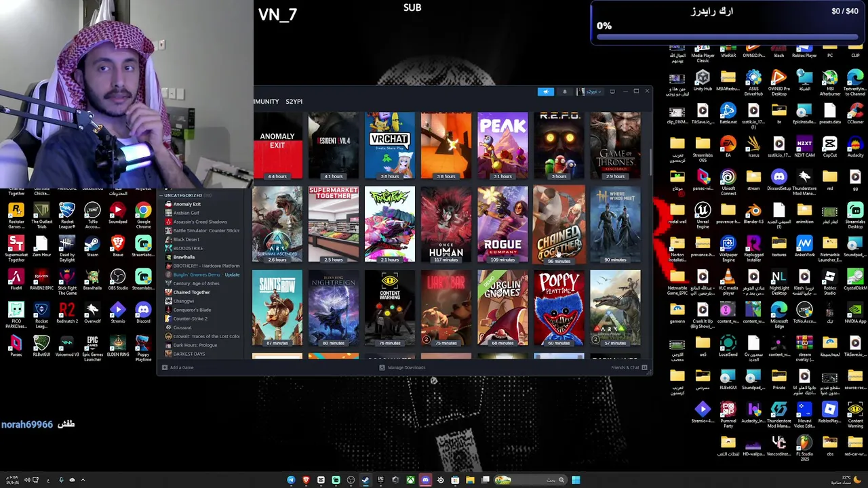Open Unity Hub desktop shortcut
Viewport: 868px width, 488px height.
pos(703,81)
